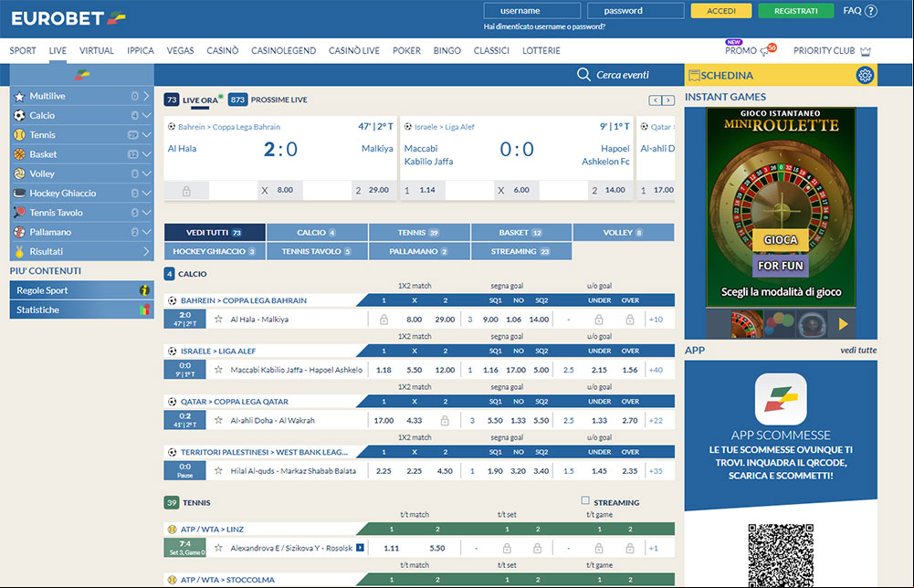Image resolution: width=914 pixels, height=588 pixels.
Task: Click the ACCEDI login button
Action: (721, 11)
